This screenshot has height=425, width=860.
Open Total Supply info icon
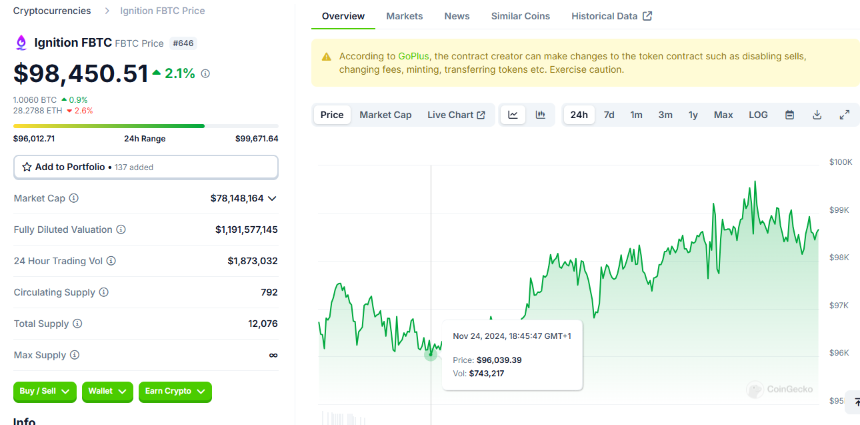click(77, 324)
